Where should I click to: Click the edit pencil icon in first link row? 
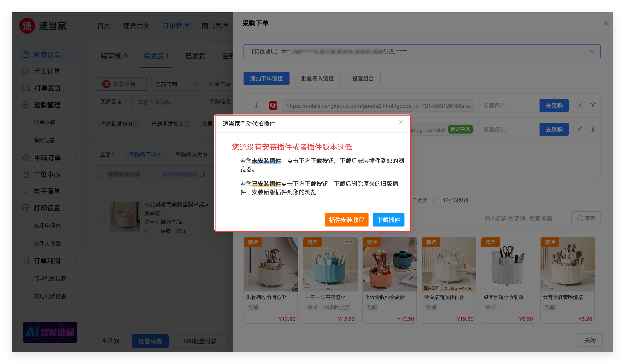pos(580,106)
